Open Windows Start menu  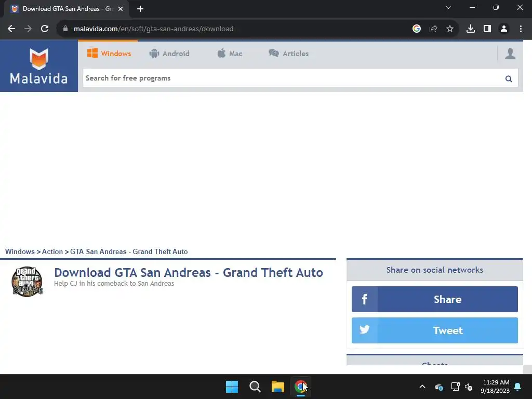[x=232, y=387]
